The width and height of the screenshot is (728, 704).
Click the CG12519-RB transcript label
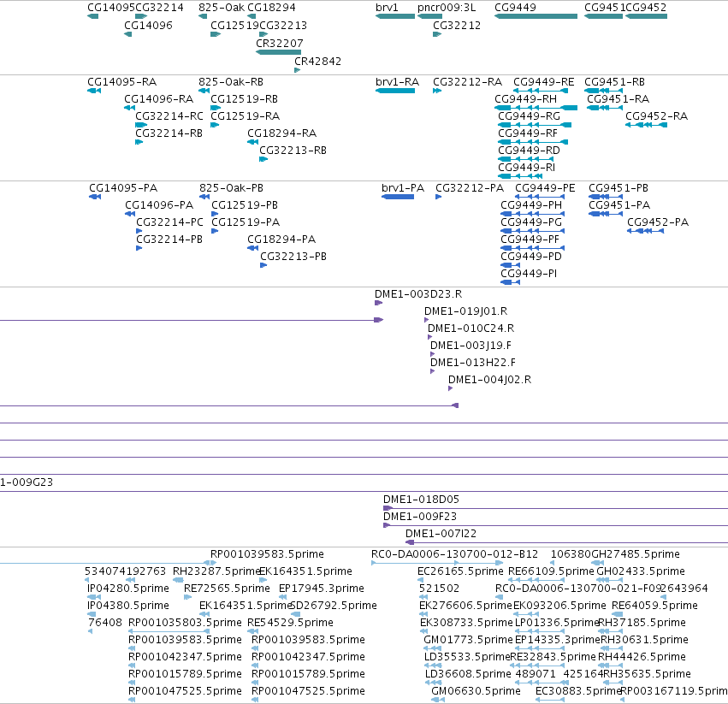click(x=244, y=99)
